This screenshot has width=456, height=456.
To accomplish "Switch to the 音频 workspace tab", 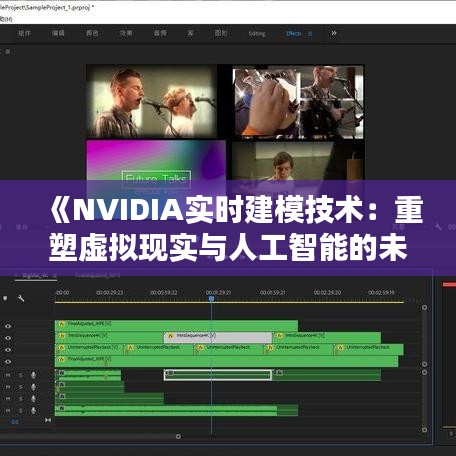I will click(160, 33).
